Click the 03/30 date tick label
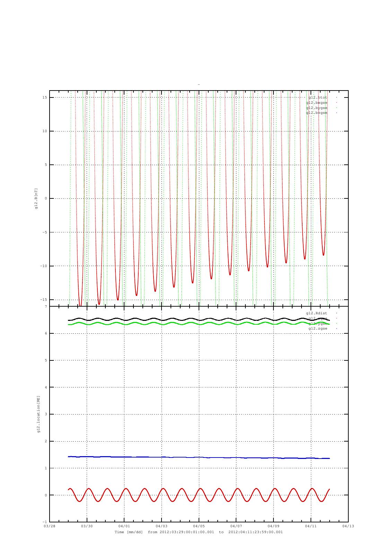The image size is (392, 555). (x=87, y=526)
